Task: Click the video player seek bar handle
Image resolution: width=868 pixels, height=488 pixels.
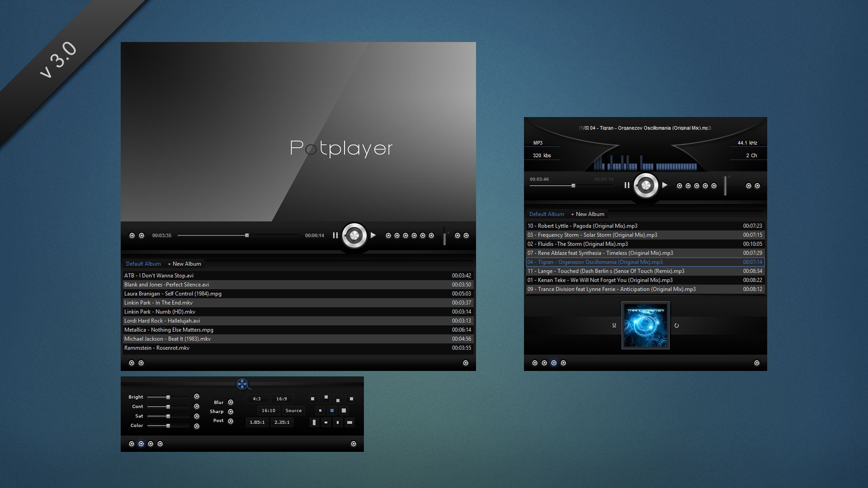Action: [x=247, y=235]
